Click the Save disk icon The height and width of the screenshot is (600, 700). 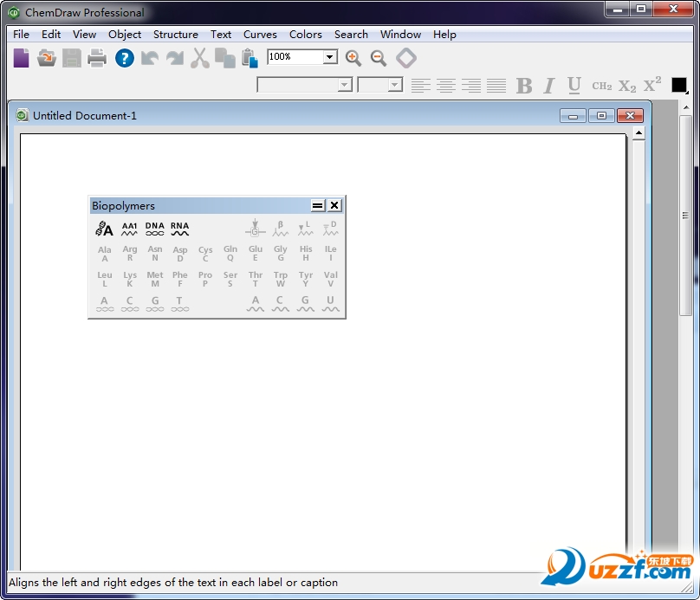71,58
